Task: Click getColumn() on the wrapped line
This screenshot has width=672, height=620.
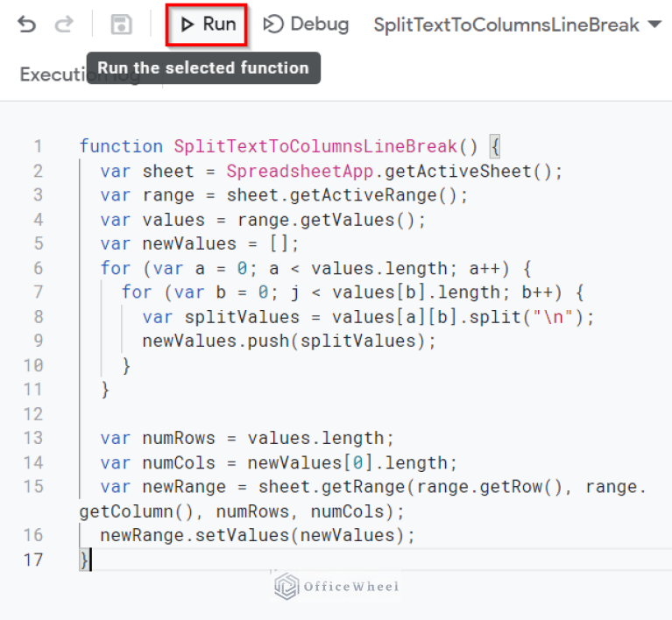Action: pos(137,511)
